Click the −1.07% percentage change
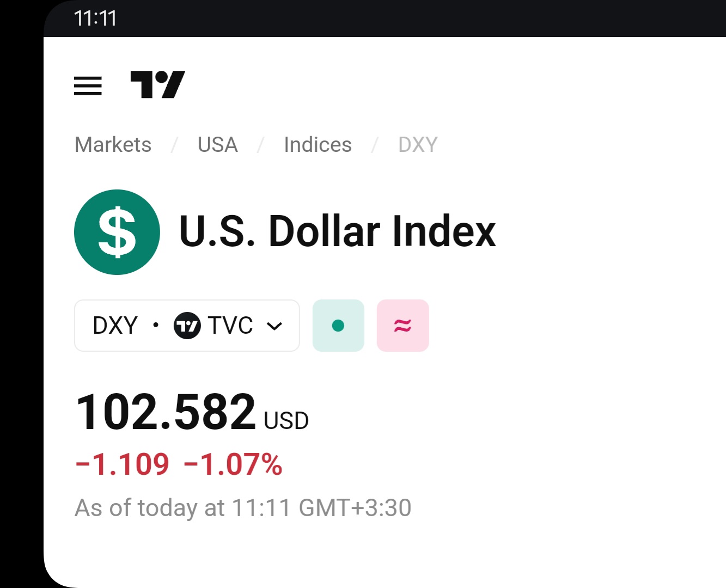The image size is (726, 588). [233, 464]
